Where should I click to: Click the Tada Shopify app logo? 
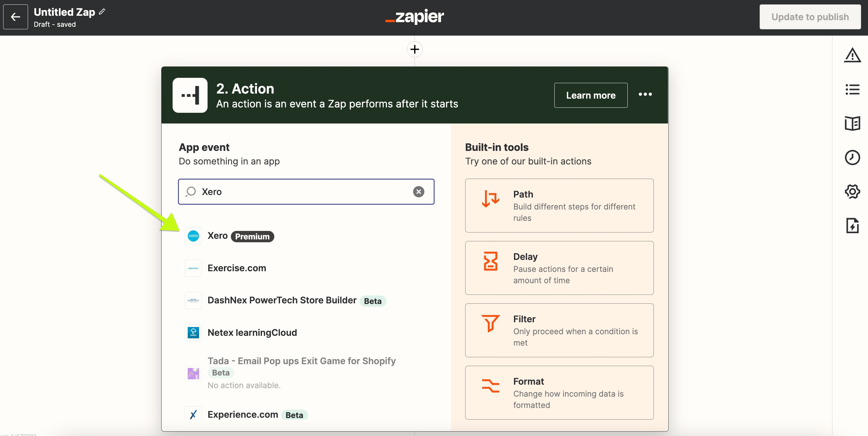193,373
